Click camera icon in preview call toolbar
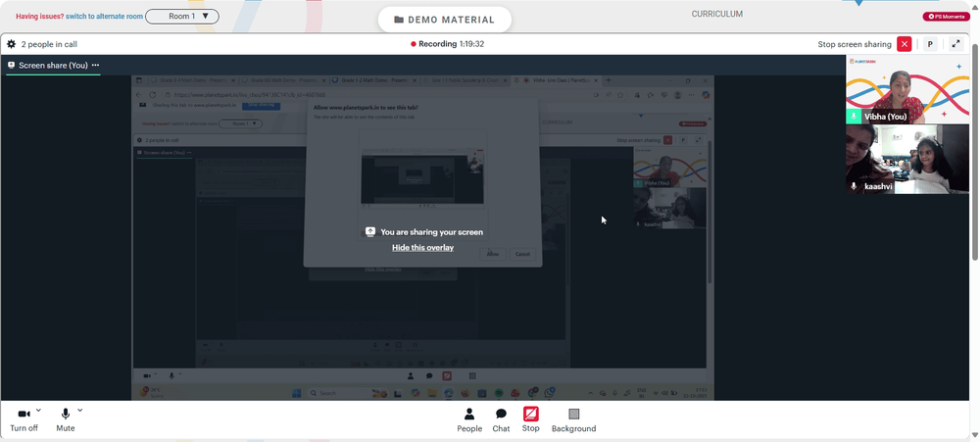 coord(147,375)
